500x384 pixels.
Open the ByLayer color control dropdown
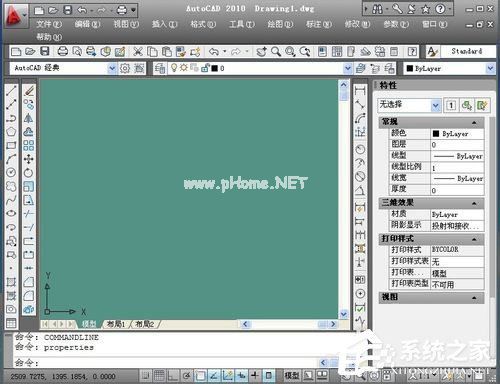(x=490, y=68)
